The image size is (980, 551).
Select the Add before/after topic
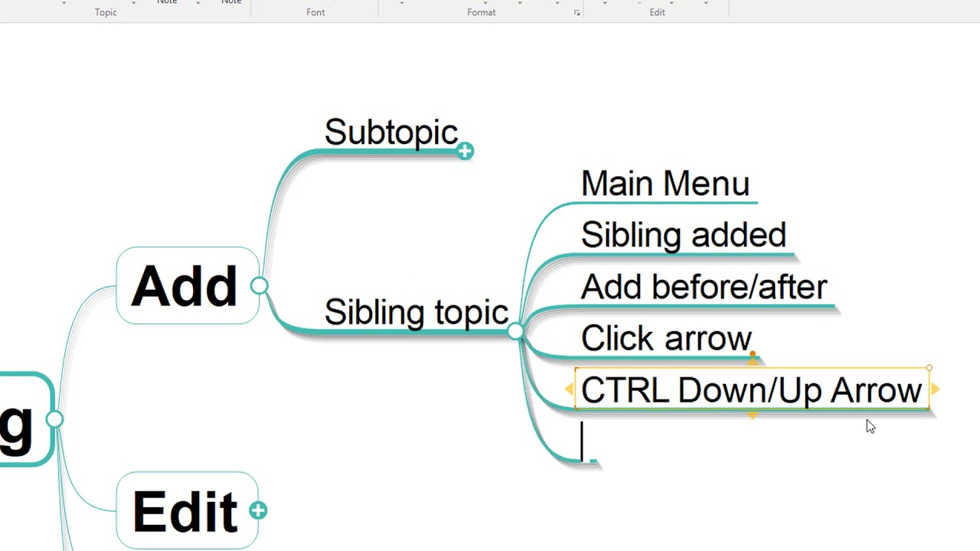point(704,287)
